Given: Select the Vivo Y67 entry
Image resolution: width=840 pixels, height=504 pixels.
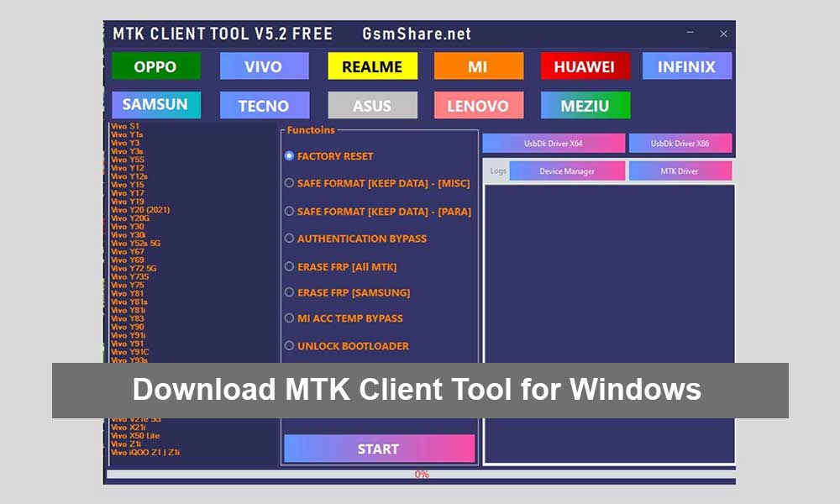Looking at the screenshot, I should (128, 252).
